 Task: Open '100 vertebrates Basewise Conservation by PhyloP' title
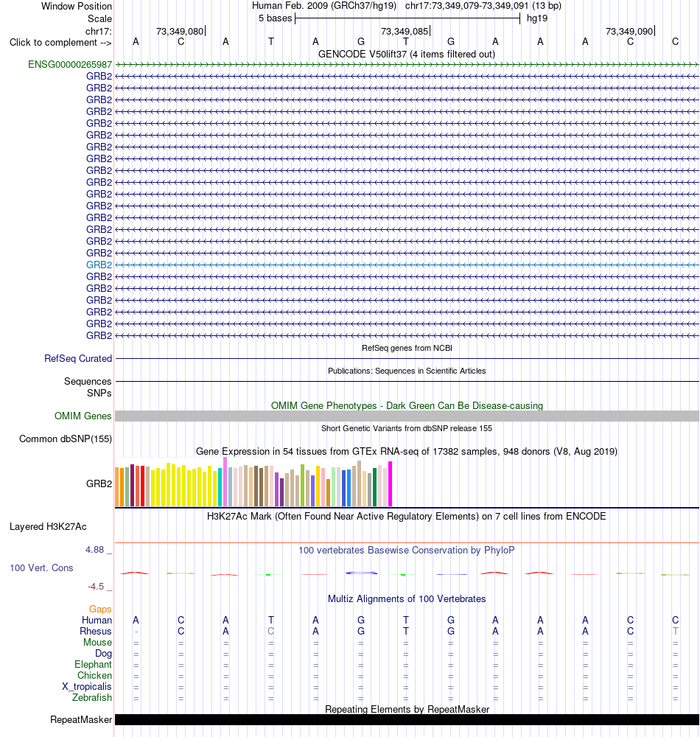point(407,550)
